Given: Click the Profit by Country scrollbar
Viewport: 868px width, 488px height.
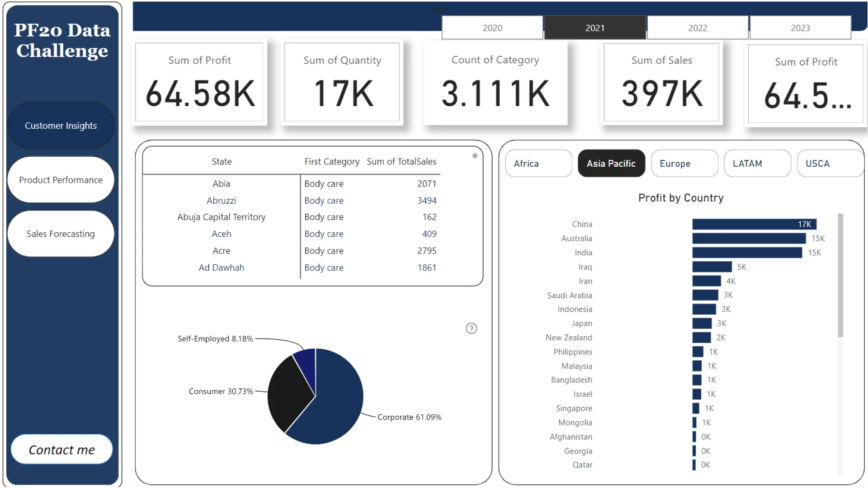Looking at the screenshot, I should click(x=840, y=276).
